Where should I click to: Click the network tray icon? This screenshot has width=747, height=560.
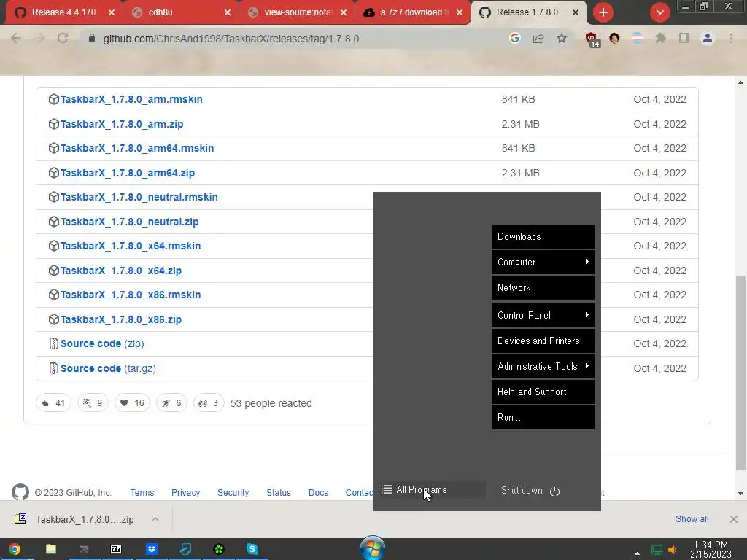[x=657, y=550]
